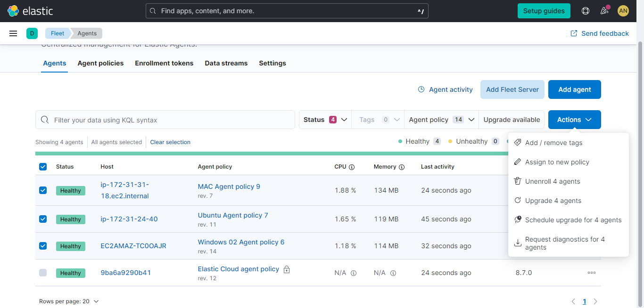Viewport: 644px width, 308px height.
Task: Click the external link icon on Send feedback
Action: (x=574, y=33)
